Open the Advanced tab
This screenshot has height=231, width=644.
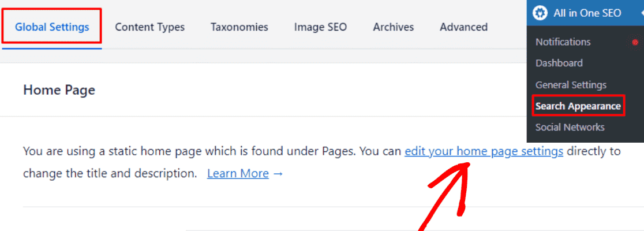[x=464, y=27]
